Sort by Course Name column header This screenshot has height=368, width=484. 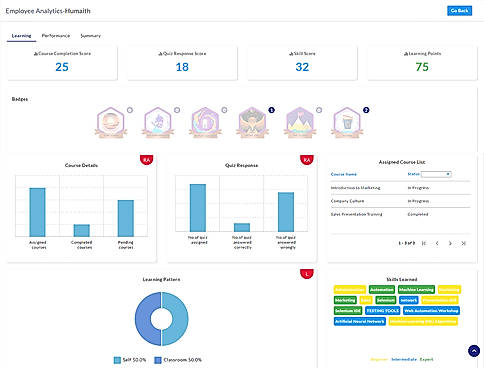click(344, 174)
